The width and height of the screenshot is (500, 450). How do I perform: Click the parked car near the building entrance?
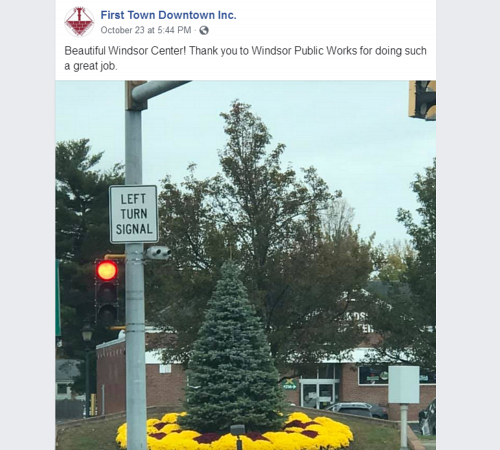[356, 410]
